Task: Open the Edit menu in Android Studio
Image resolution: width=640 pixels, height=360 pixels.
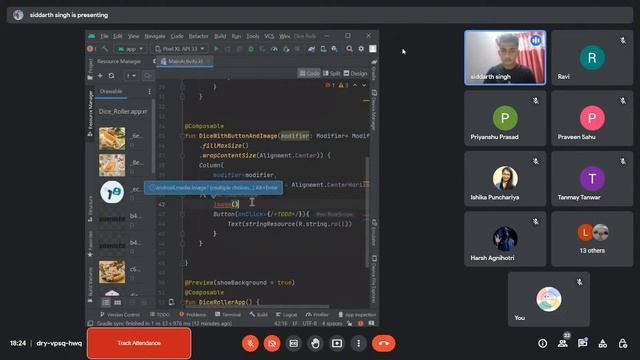Action: click(x=118, y=36)
